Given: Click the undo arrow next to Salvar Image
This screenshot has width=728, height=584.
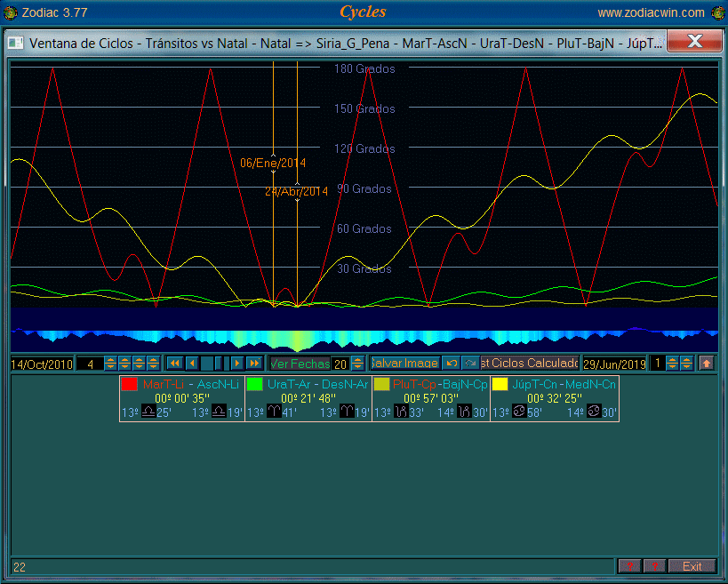Looking at the screenshot, I should point(452,364).
